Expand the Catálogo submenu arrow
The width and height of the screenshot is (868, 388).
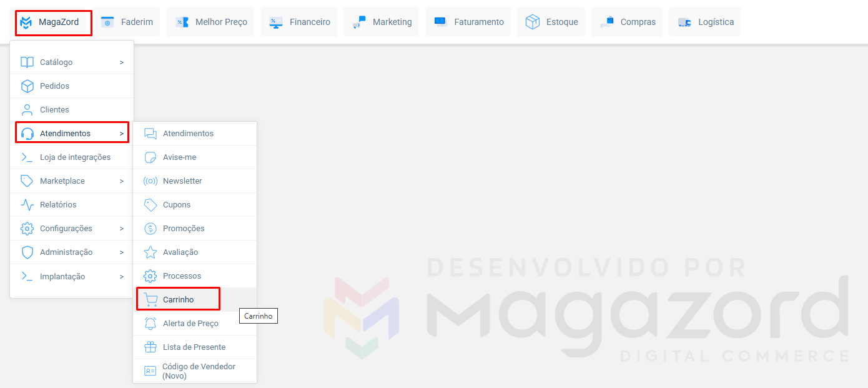tap(122, 62)
